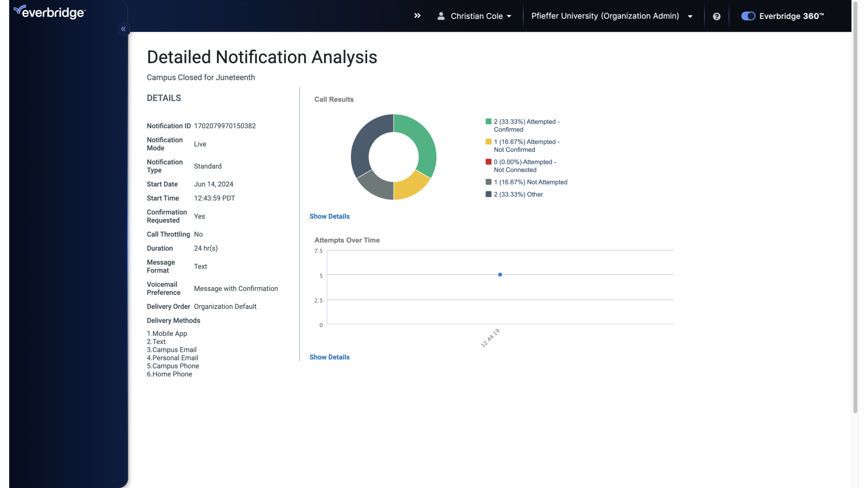
Task: Click the red Attempted - Not Connected legend square
Action: click(x=489, y=161)
